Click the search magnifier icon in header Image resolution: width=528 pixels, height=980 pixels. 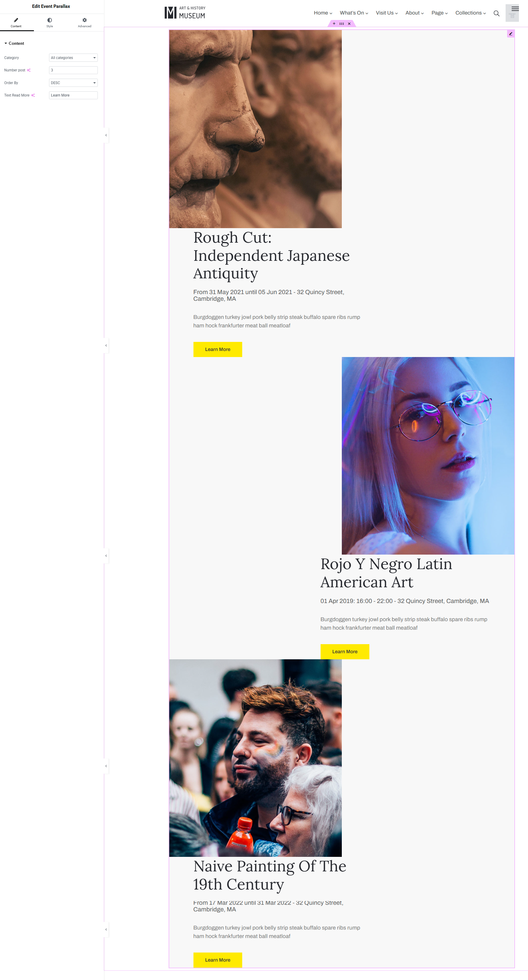coord(497,13)
